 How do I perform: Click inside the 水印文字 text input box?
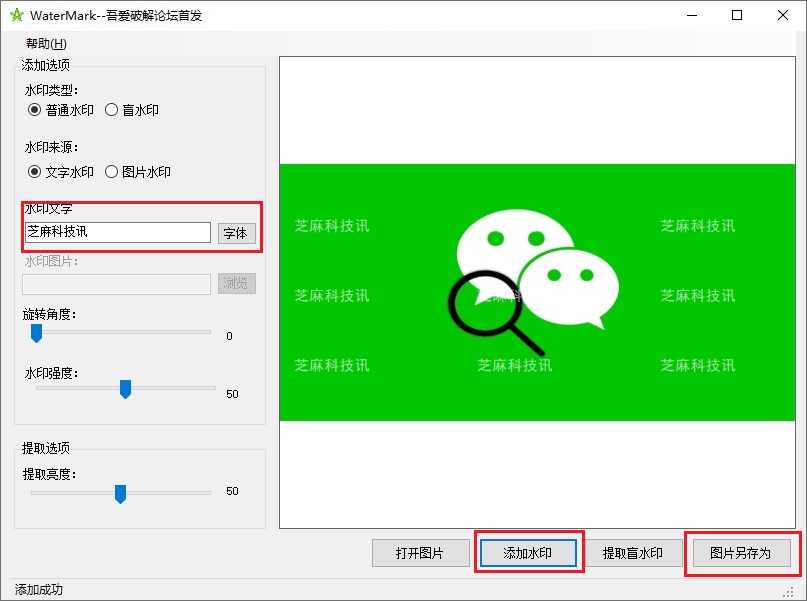[x=115, y=233]
